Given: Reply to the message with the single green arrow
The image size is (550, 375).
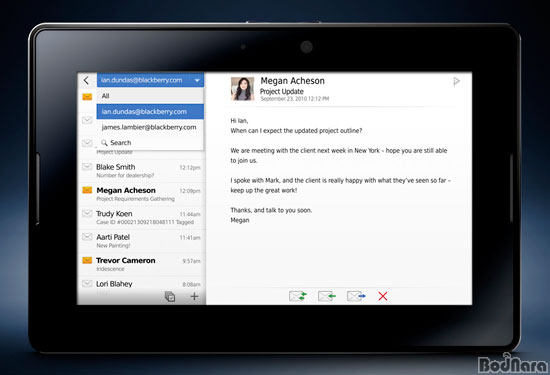Looking at the screenshot, I should tap(327, 296).
